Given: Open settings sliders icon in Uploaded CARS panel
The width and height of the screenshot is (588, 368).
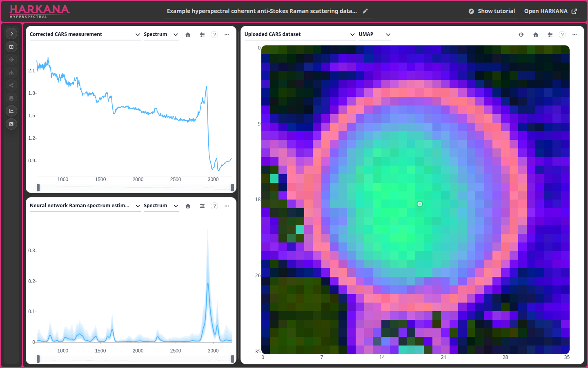Looking at the screenshot, I should pos(550,35).
